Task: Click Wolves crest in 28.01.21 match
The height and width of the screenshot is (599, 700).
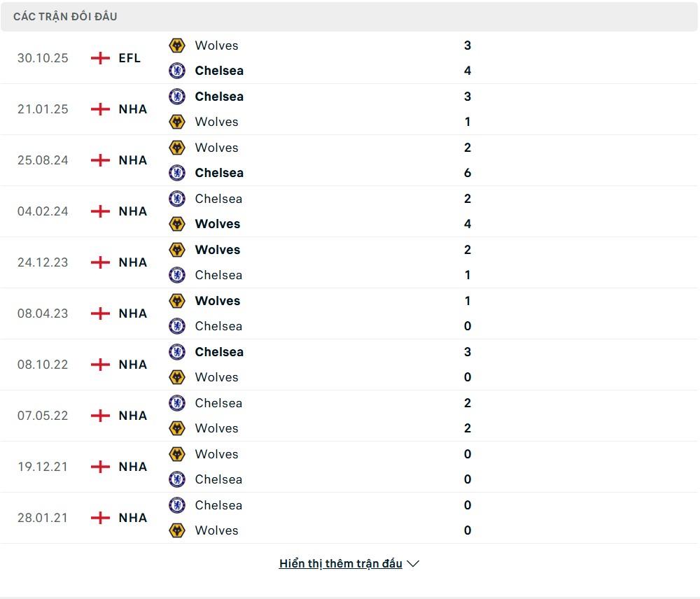Action: (177, 530)
